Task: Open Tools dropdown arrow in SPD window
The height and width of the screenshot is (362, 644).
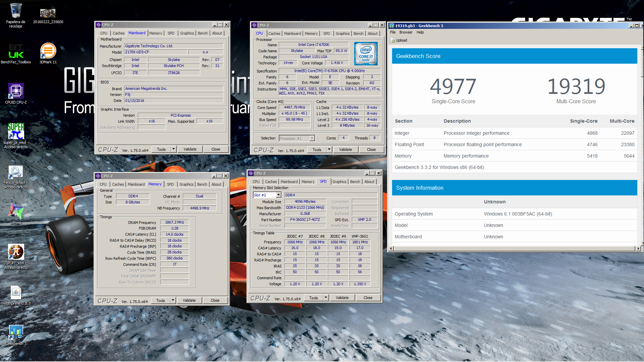Action: 326,298
